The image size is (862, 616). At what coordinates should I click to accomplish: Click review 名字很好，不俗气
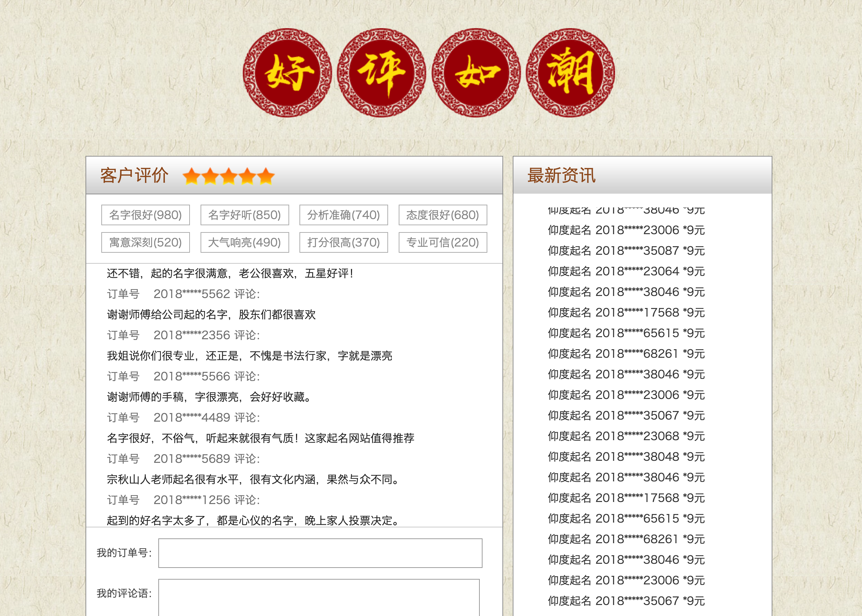261,438
